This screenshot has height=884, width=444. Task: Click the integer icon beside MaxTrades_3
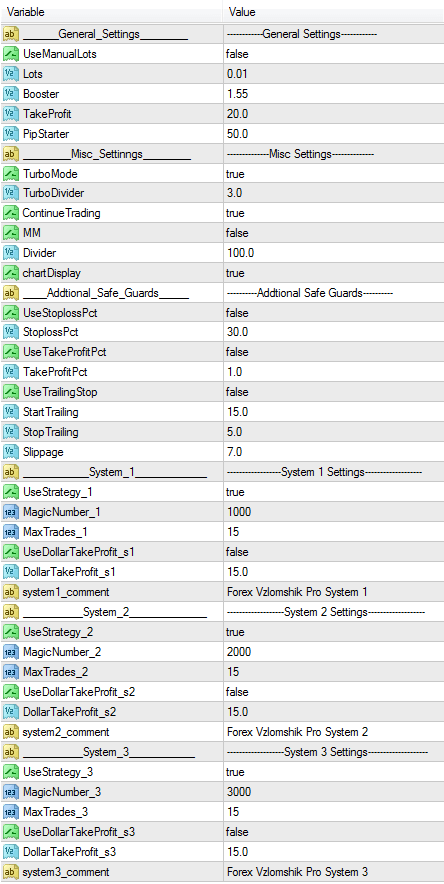tap(11, 812)
